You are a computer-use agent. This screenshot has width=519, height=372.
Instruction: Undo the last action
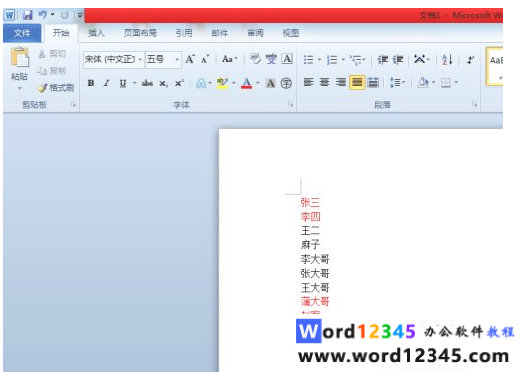pos(42,15)
